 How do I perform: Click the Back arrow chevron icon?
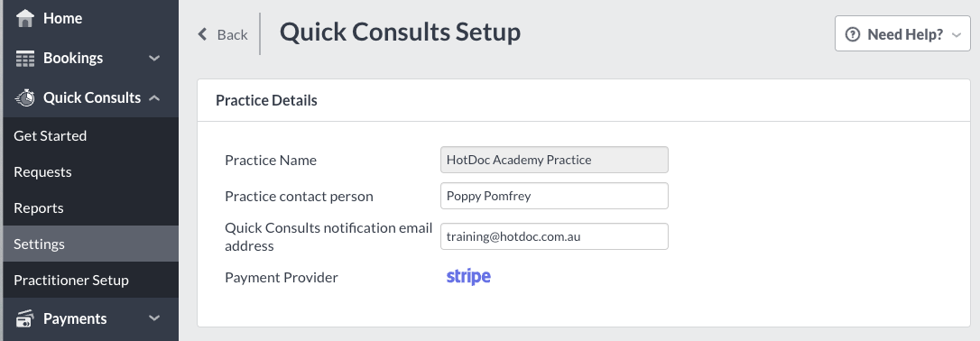pyautogui.click(x=202, y=34)
